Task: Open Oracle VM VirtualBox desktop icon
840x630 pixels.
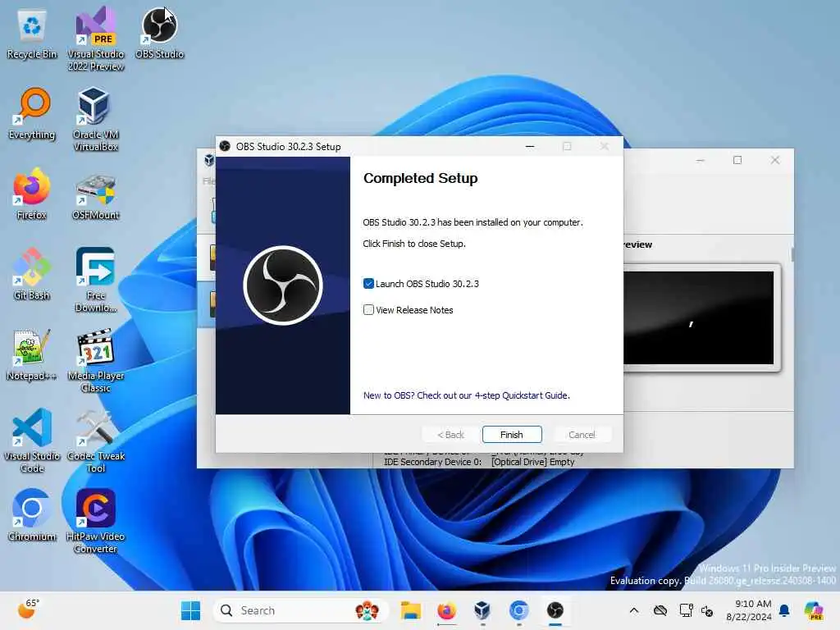Action: [96, 119]
